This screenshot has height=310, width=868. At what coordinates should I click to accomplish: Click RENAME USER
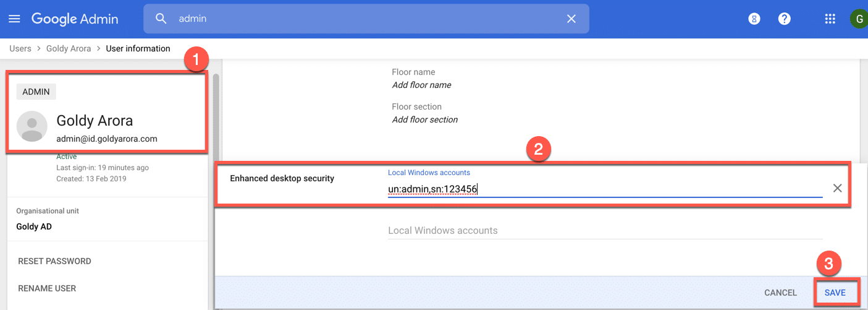pos(47,288)
